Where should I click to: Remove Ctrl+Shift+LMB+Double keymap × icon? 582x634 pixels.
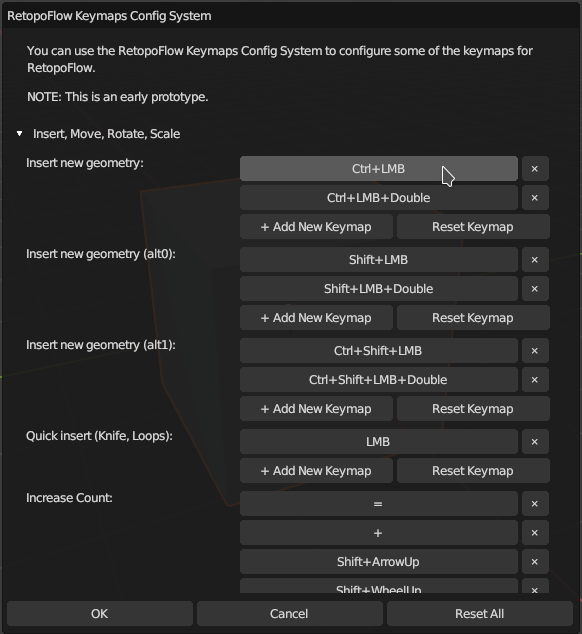535,380
